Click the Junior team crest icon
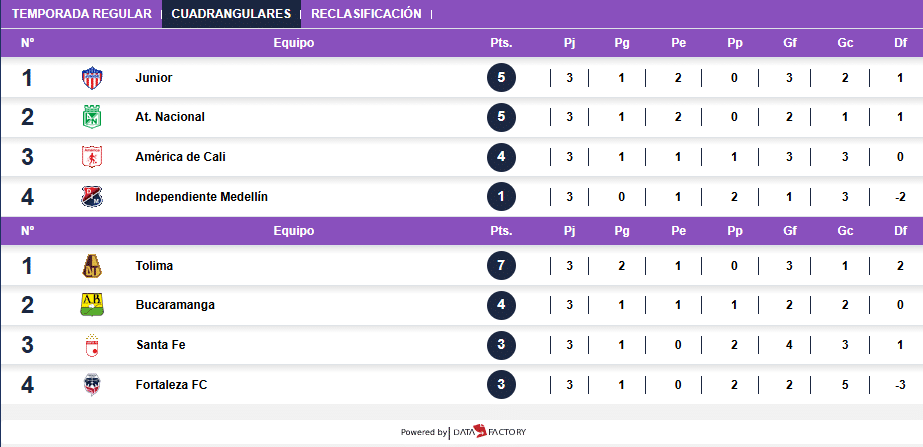The image size is (923, 447). [92, 78]
